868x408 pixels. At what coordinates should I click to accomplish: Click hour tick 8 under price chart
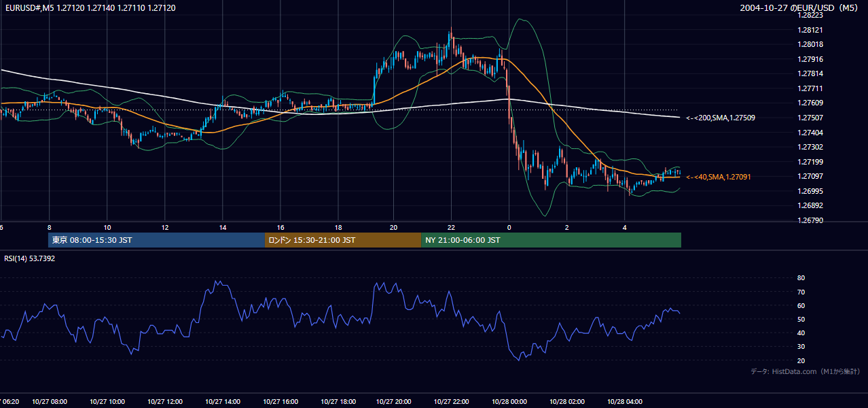(49, 227)
